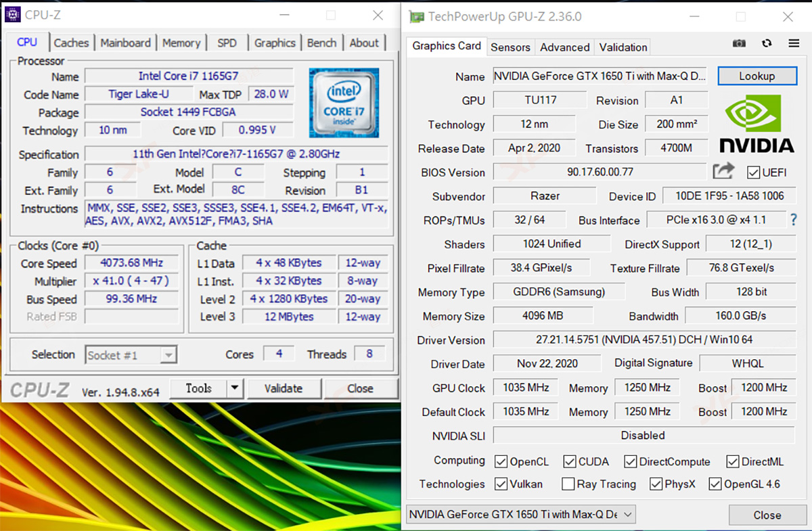The height and width of the screenshot is (531, 812).
Task: Click the Driver Date Nov 22, 2020 value
Action: (x=547, y=364)
